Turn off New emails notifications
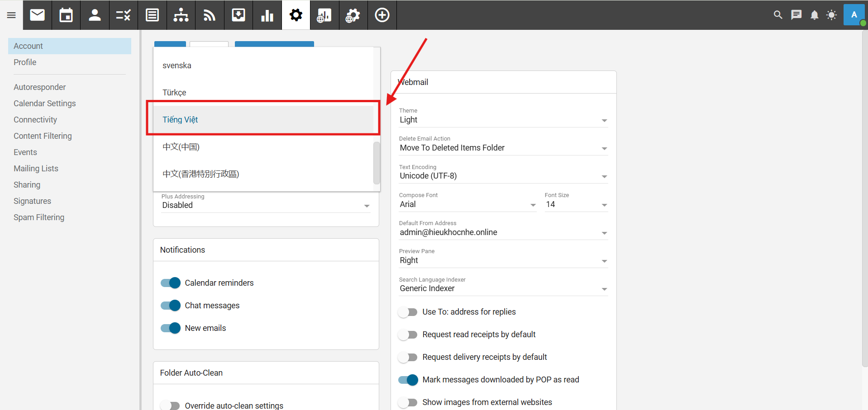This screenshot has width=868, height=410. coord(171,328)
